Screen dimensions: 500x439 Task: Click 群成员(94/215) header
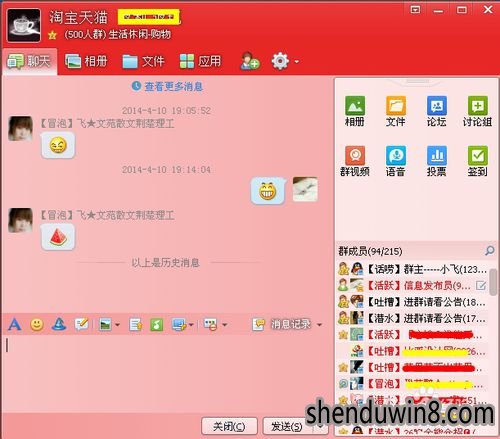(370, 251)
